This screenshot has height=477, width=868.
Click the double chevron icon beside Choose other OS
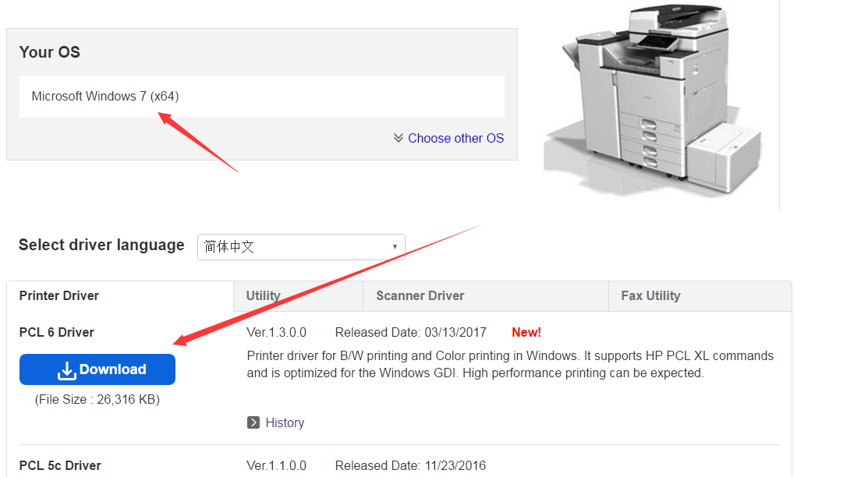pyautogui.click(x=399, y=138)
